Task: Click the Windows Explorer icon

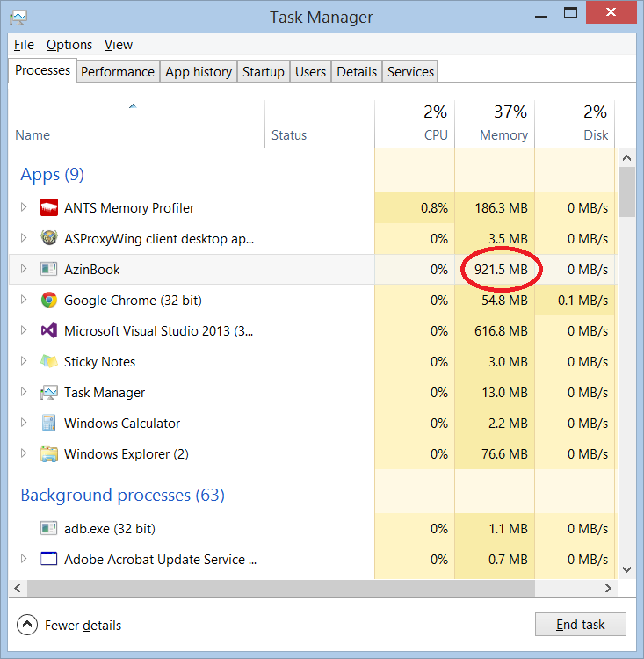Action: pos(49,454)
